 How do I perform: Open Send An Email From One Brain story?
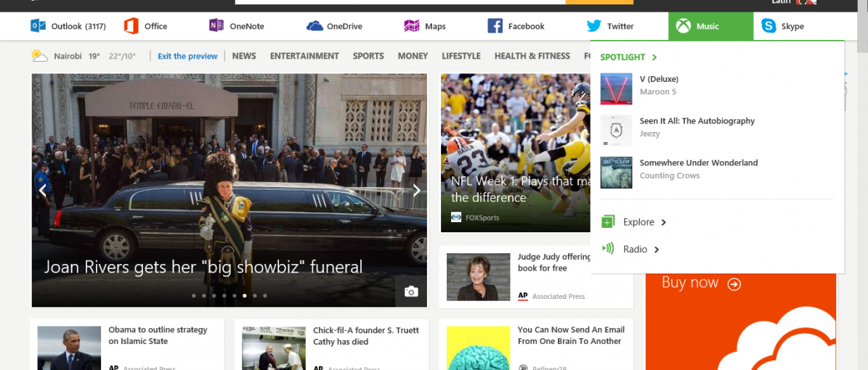[571, 335]
